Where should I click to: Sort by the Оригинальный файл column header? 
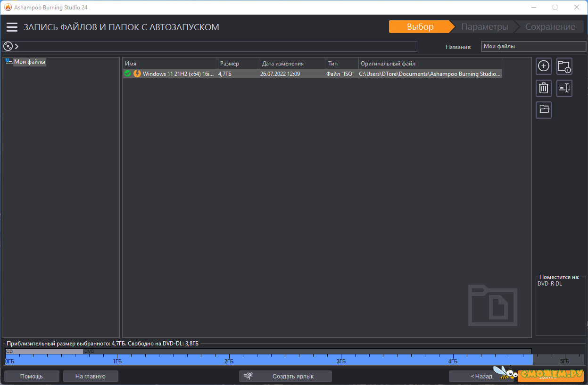pos(431,64)
